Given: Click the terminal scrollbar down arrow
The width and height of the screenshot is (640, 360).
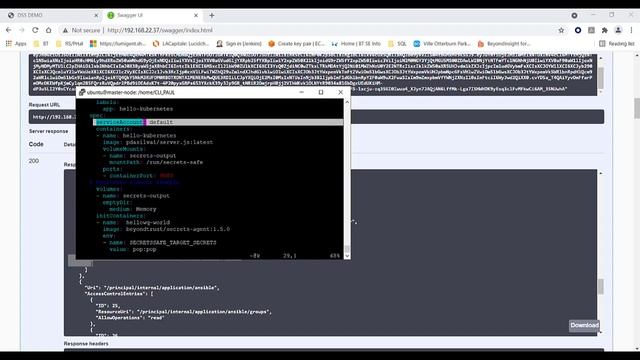Looking at the screenshot, I should tap(347, 256).
